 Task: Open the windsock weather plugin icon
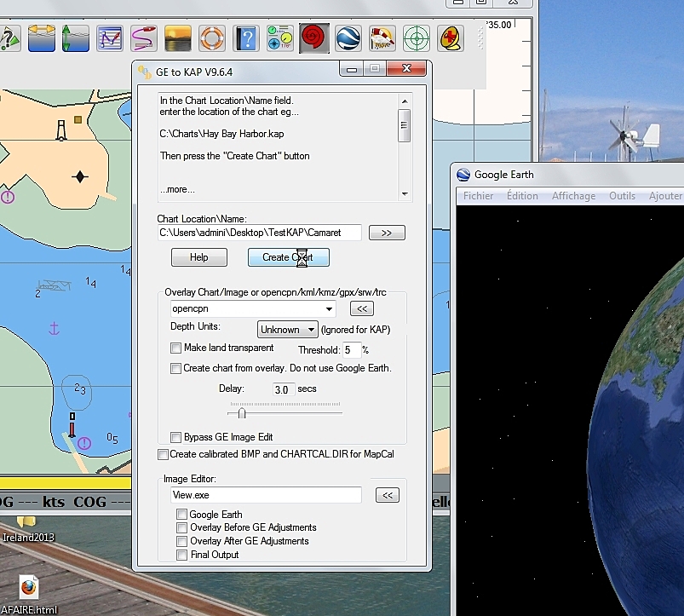382,38
